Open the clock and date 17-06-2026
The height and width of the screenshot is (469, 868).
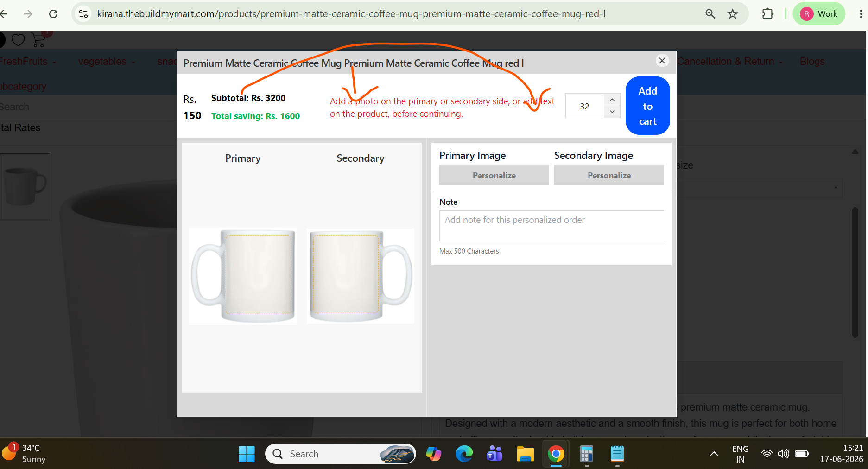(x=842, y=454)
